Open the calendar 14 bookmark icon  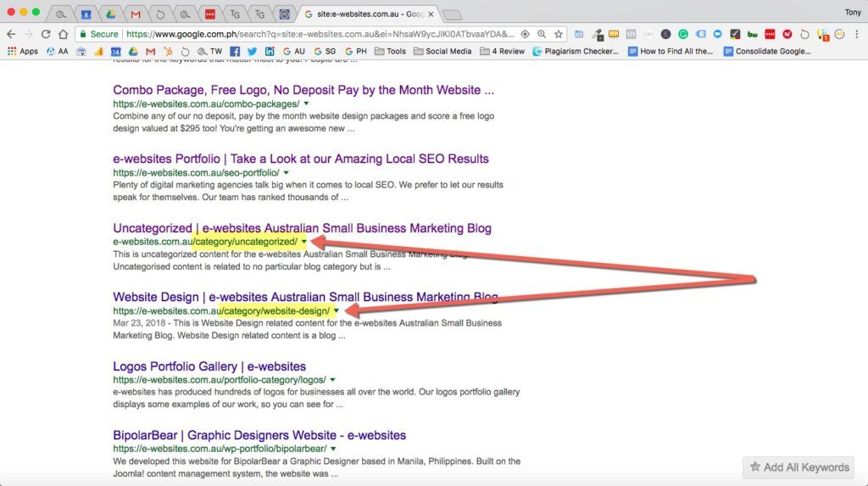tap(115, 52)
